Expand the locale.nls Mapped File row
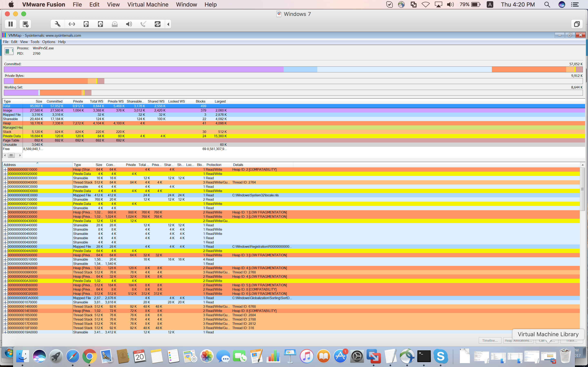Viewport: 588px width, 367px height. coord(5,195)
